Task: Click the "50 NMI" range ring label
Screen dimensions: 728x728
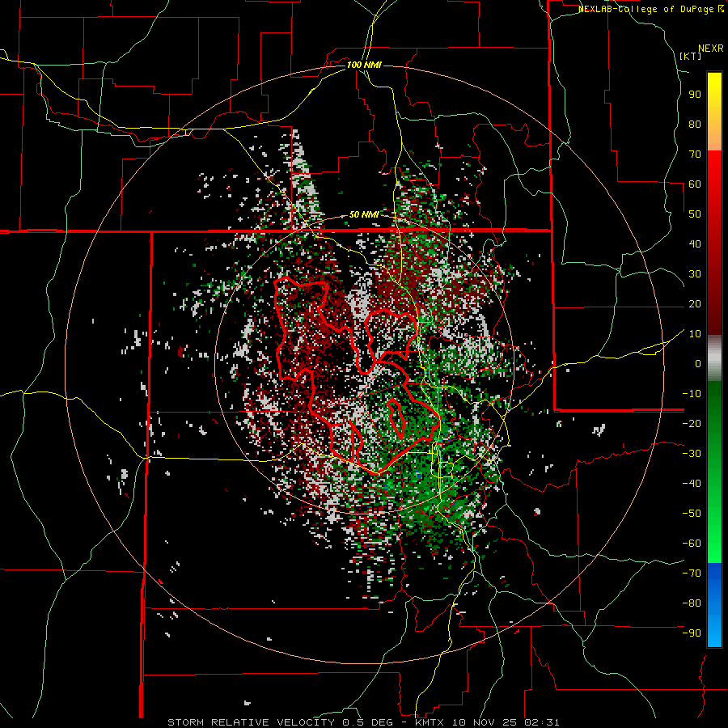Action: pos(364,214)
